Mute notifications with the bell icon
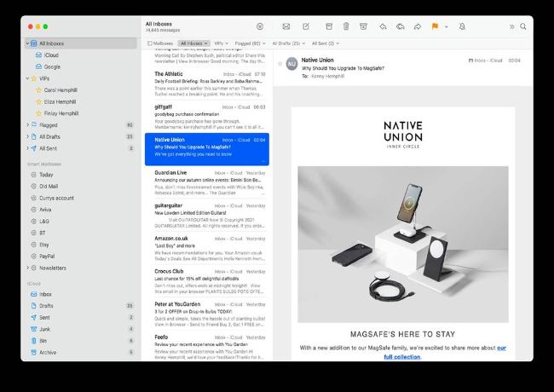 tap(462, 26)
